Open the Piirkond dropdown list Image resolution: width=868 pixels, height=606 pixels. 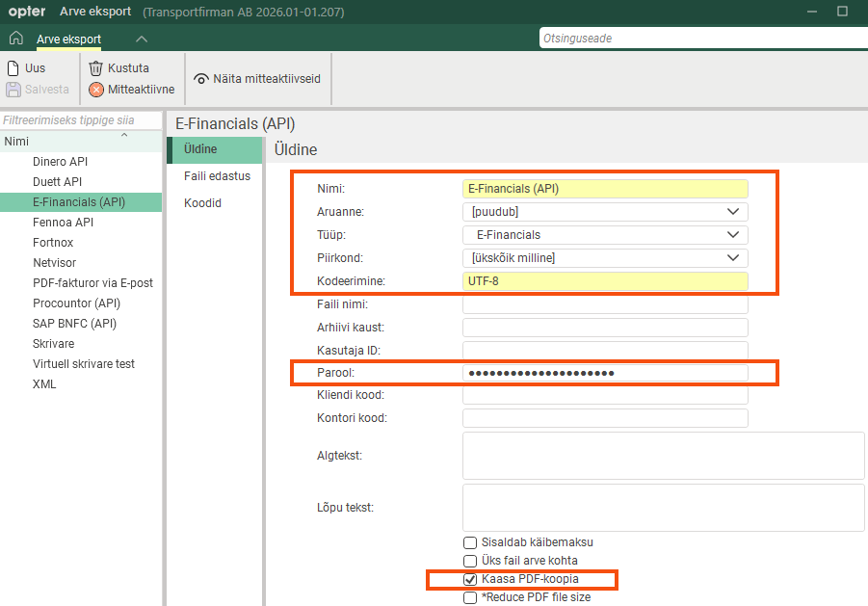(733, 258)
